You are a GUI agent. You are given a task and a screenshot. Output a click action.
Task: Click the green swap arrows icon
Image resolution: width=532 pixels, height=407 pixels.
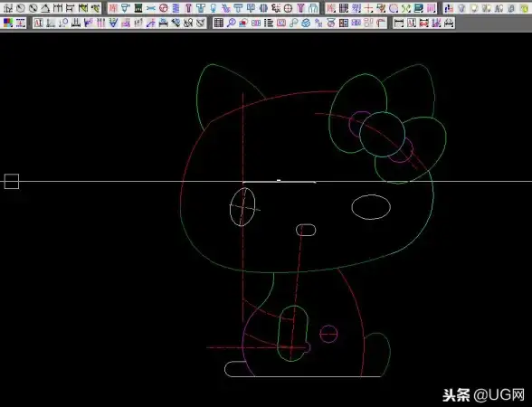coord(406,8)
